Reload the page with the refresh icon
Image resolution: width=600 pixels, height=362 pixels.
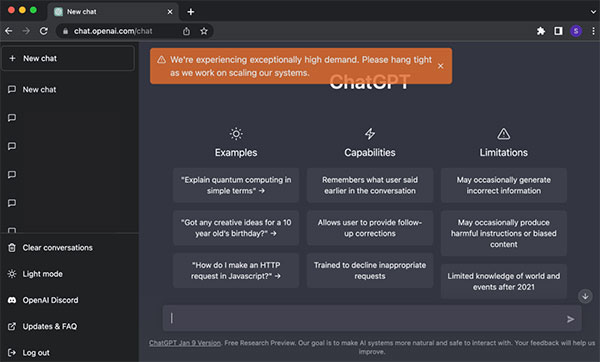pyautogui.click(x=44, y=31)
